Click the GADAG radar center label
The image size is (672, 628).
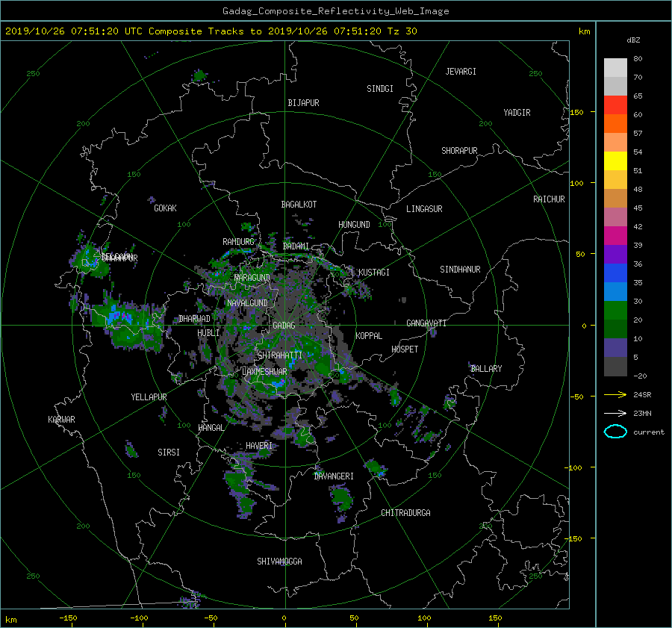click(x=284, y=326)
